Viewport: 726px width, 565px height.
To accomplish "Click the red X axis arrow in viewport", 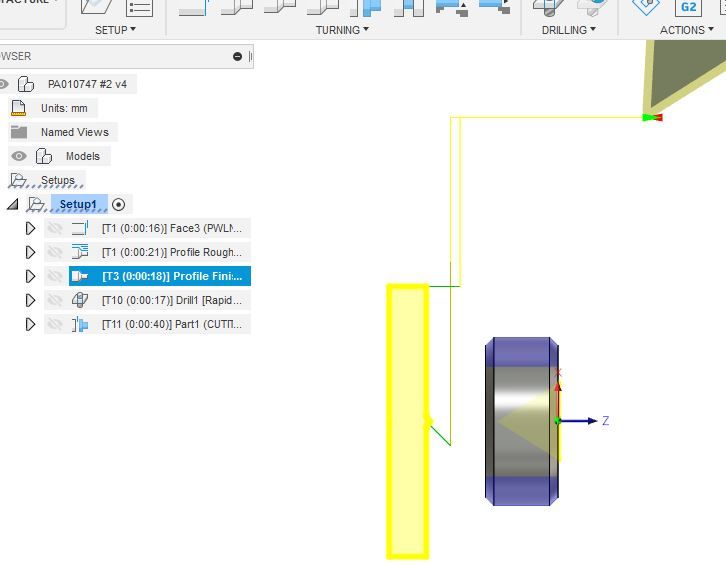I will point(558,399).
